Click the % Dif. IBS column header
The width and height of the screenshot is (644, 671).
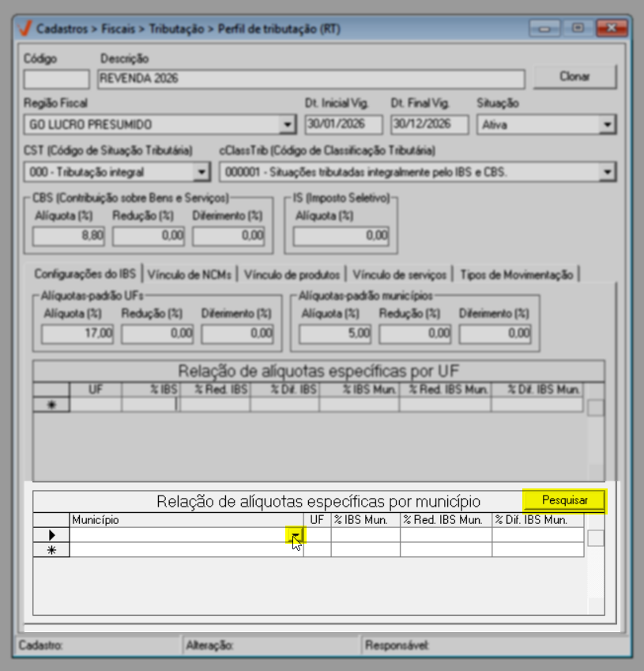[x=285, y=390]
